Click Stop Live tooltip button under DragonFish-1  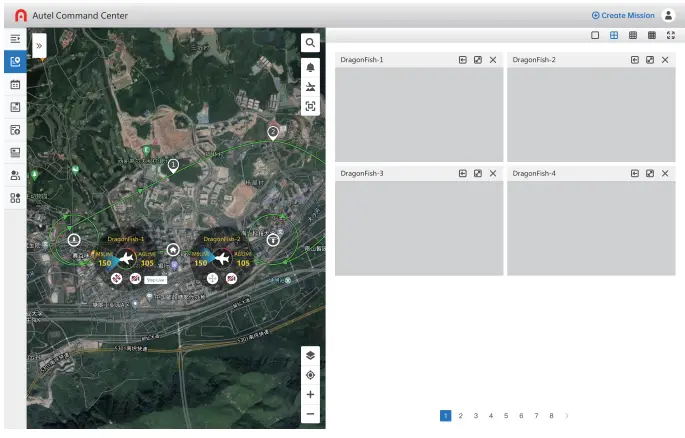[x=156, y=280]
